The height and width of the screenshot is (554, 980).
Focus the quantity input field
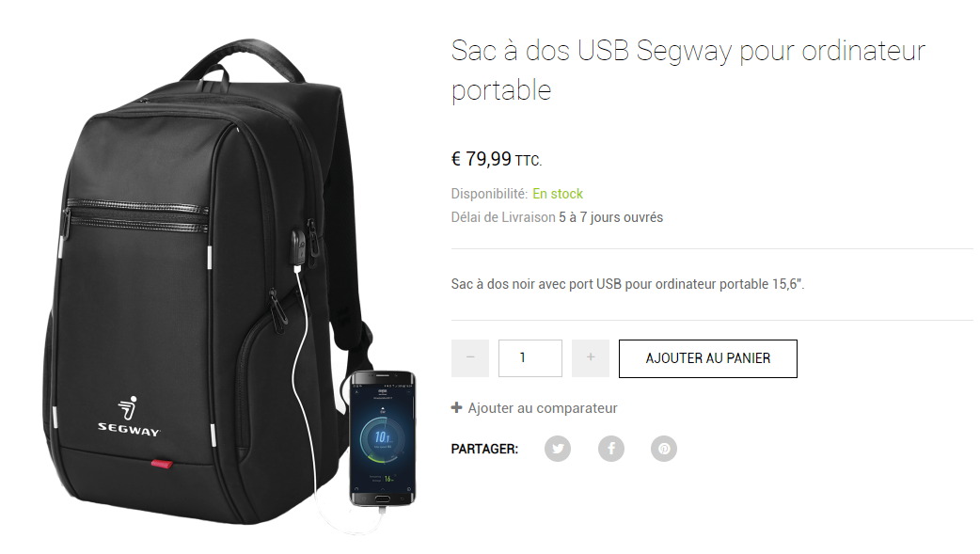(x=530, y=358)
